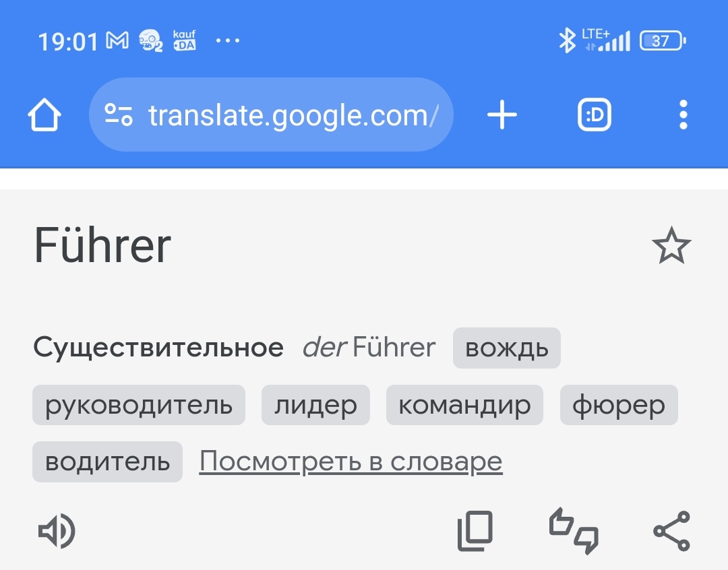
Task: Save translation with the star icon
Action: point(671,247)
